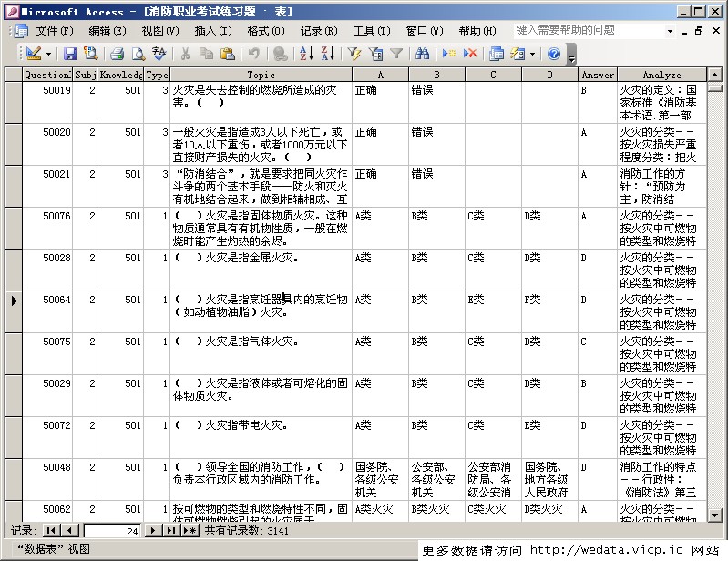
Task: Go to first record navigation button
Action: coord(52,531)
